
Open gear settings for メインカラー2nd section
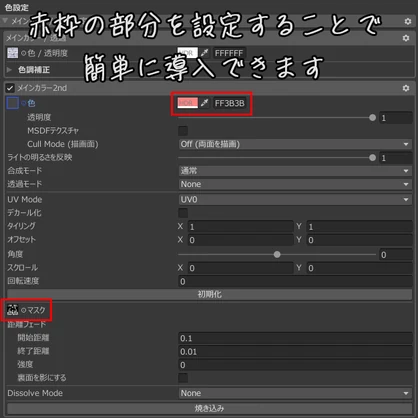(x=406, y=88)
